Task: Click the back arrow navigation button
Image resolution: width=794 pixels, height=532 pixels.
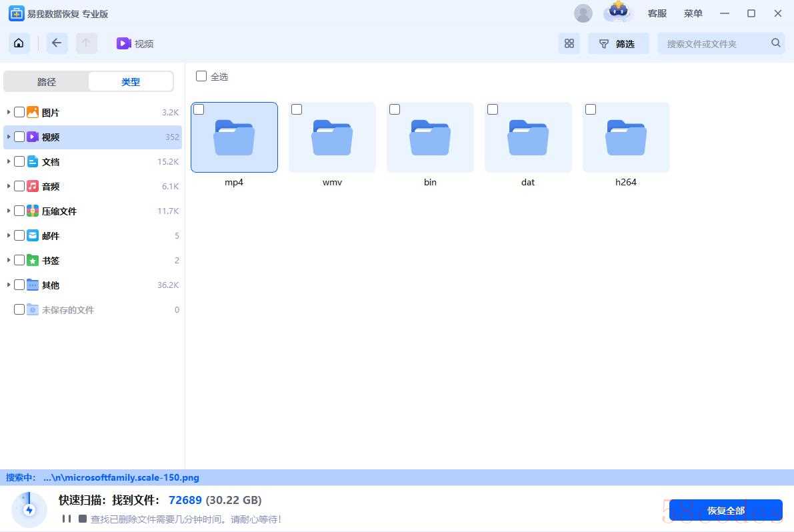Action: pos(57,43)
